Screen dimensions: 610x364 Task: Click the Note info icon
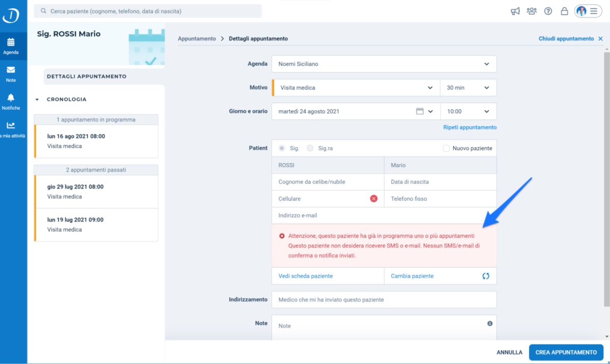(x=490, y=323)
